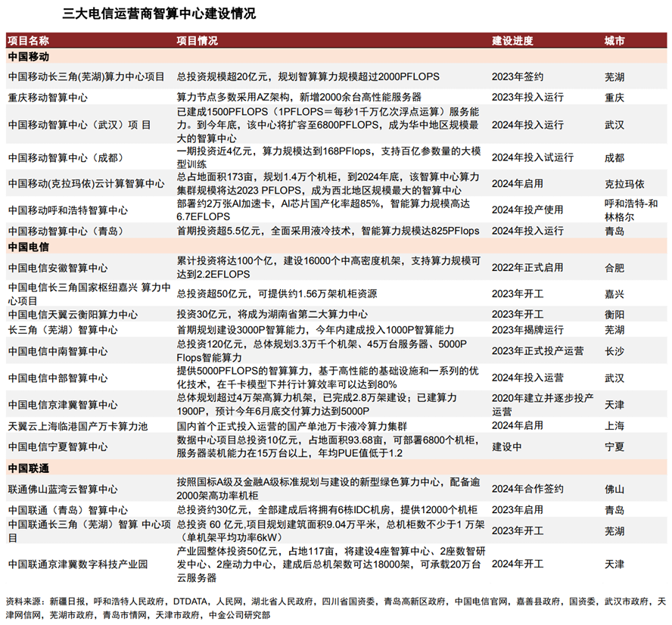The width and height of the screenshot is (672, 625).
Task: Select the 中国移动 section heading row
Action: (336, 57)
